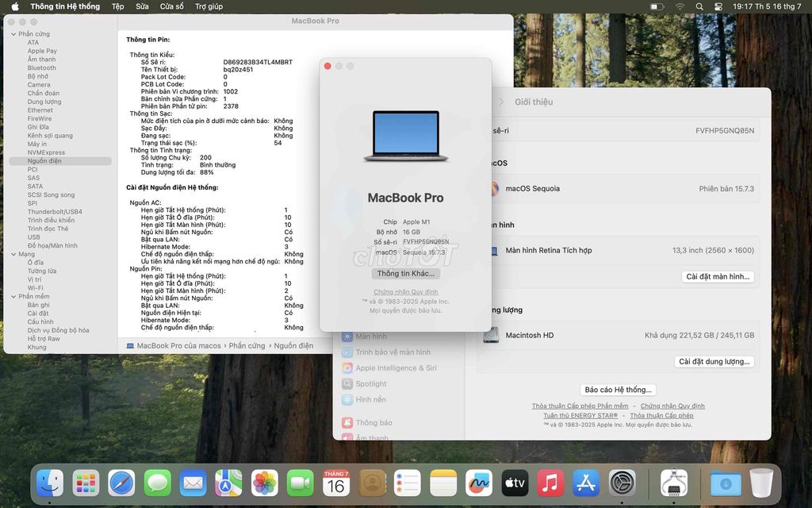Open App Store in Dock

pyautogui.click(x=586, y=483)
